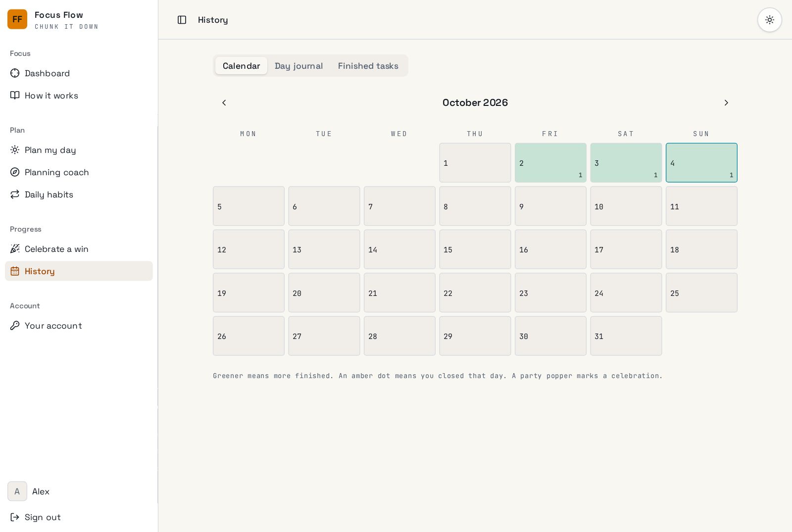
Task: Go to previous month chevron
Action: click(224, 102)
